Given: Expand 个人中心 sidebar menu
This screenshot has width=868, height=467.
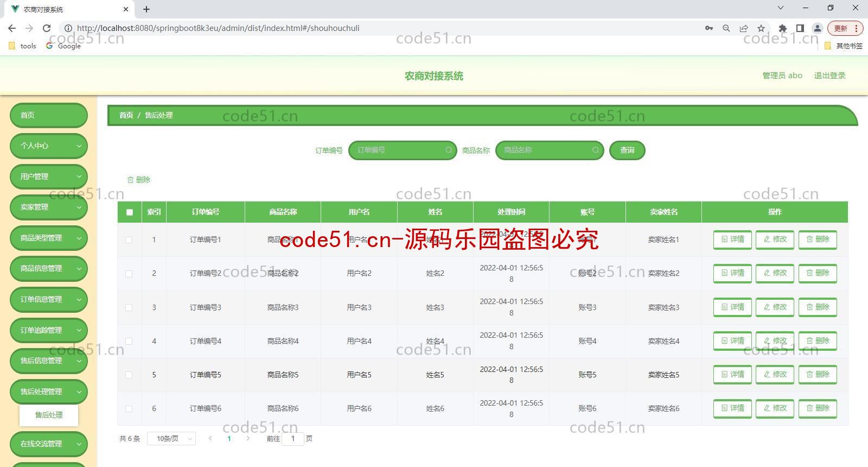Looking at the screenshot, I should tap(49, 146).
